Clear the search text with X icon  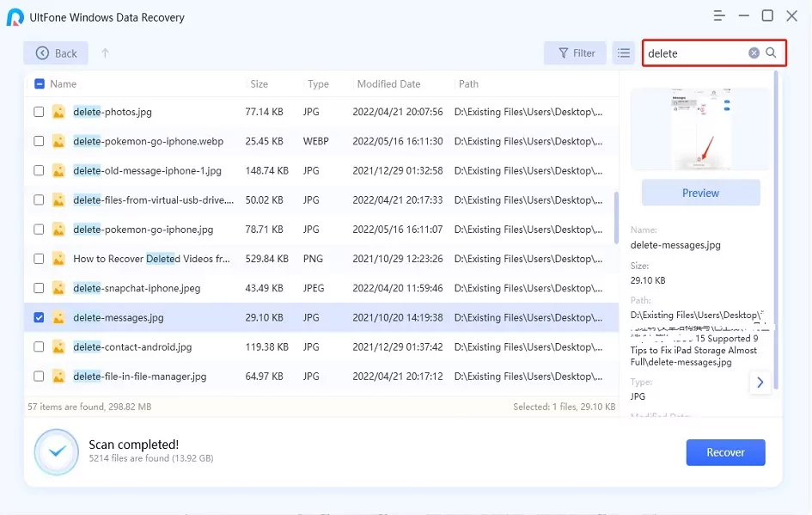point(754,53)
